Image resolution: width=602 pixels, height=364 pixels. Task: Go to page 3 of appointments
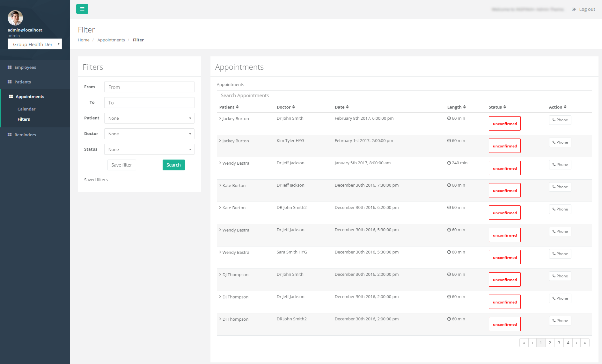(559, 343)
